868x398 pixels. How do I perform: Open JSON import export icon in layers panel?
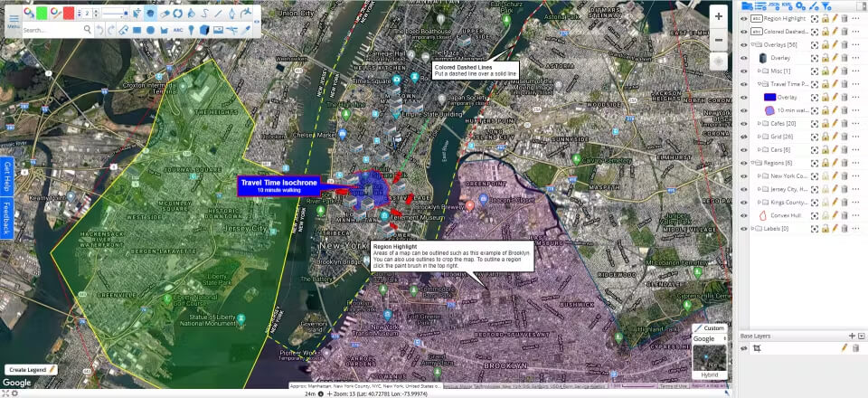(774, 5)
